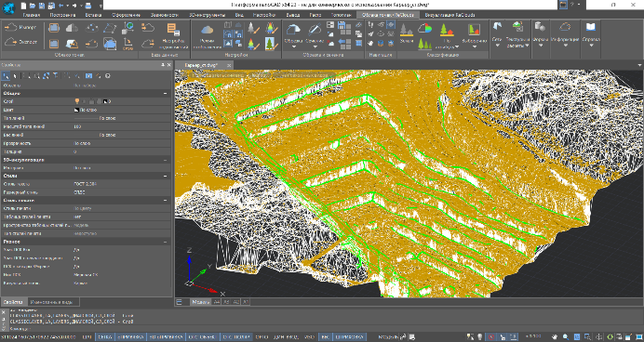Toggle оПРИВЯЗКА object snap

tap(130, 337)
